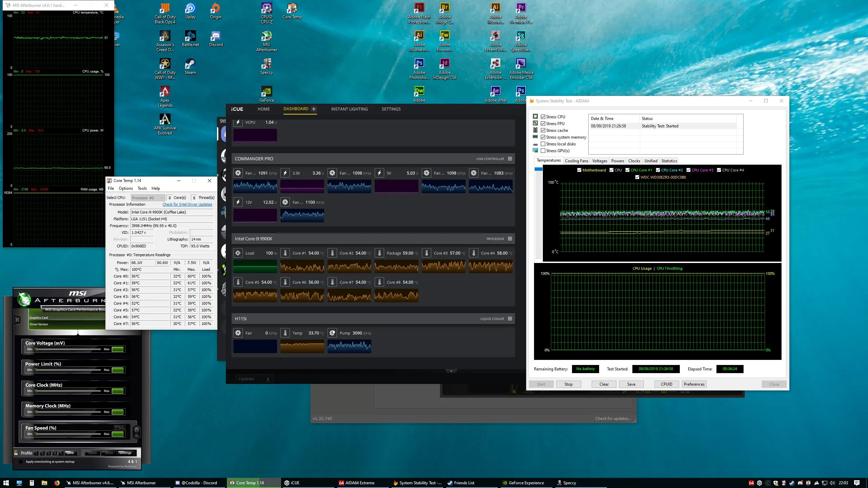This screenshot has height=488, width=868.
Task: Click the iCUE plus icon to add dashboard
Action: tap(314, 109)
